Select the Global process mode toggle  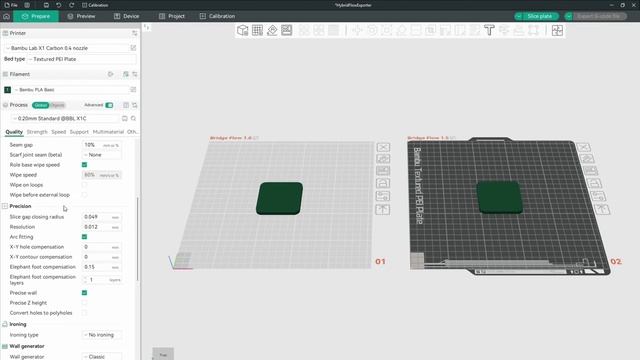coord(40,105)
